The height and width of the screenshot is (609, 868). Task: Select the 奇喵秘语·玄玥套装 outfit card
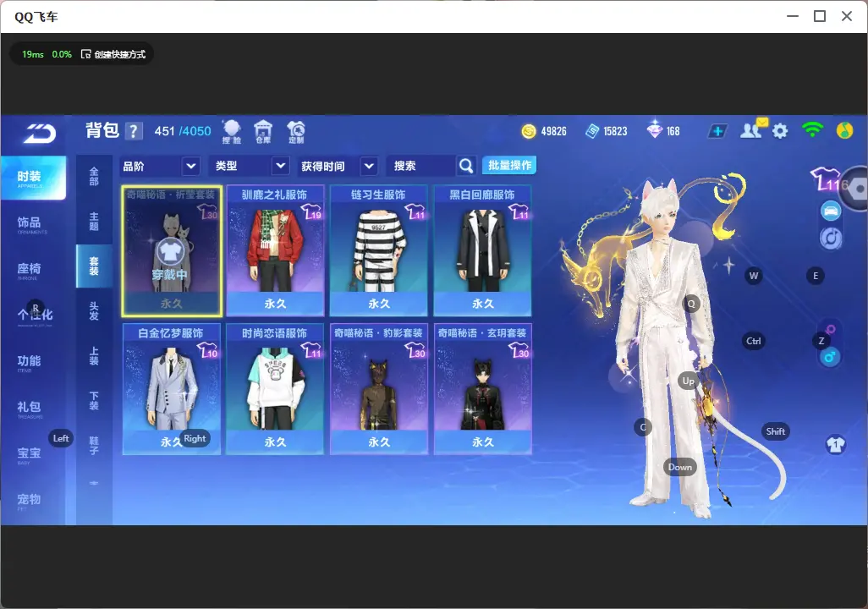[x=483, y=389]
